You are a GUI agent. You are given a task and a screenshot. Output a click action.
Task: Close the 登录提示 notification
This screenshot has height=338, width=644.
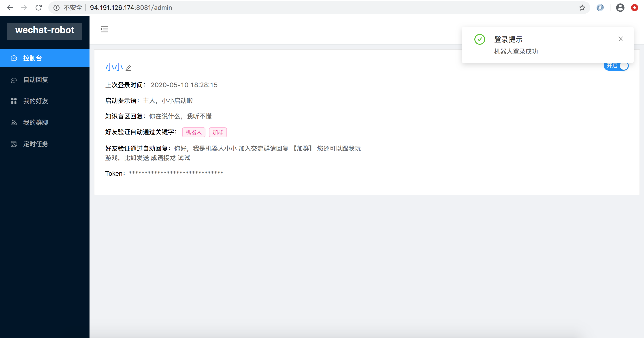coord(621,39)
